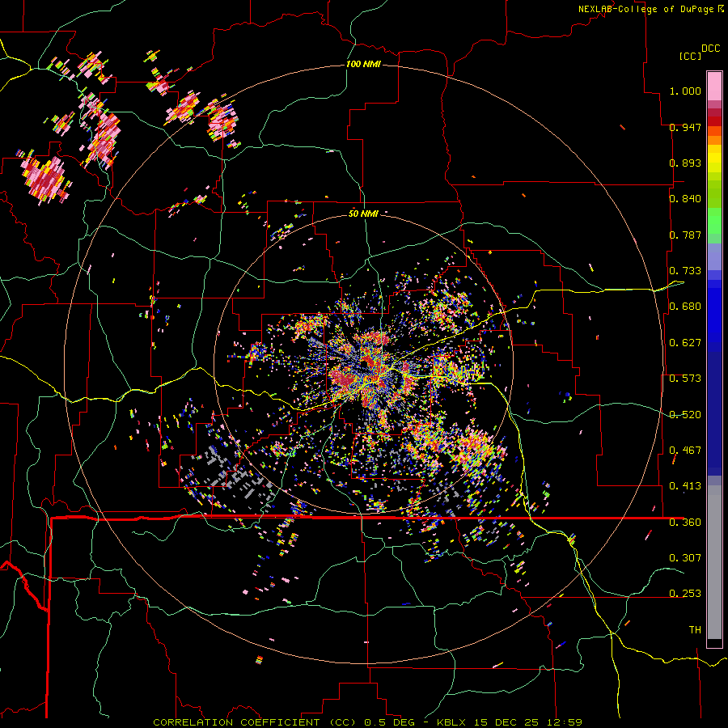Click the pink top segment of the color bar
This screenshot has width=728, height=728.
coord(714,86)
